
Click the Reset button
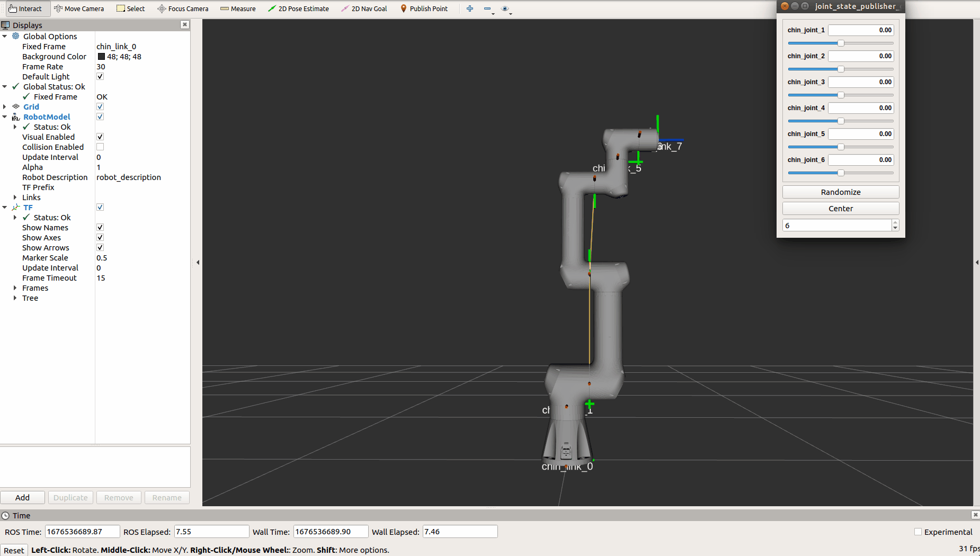(x=14, y=550)
